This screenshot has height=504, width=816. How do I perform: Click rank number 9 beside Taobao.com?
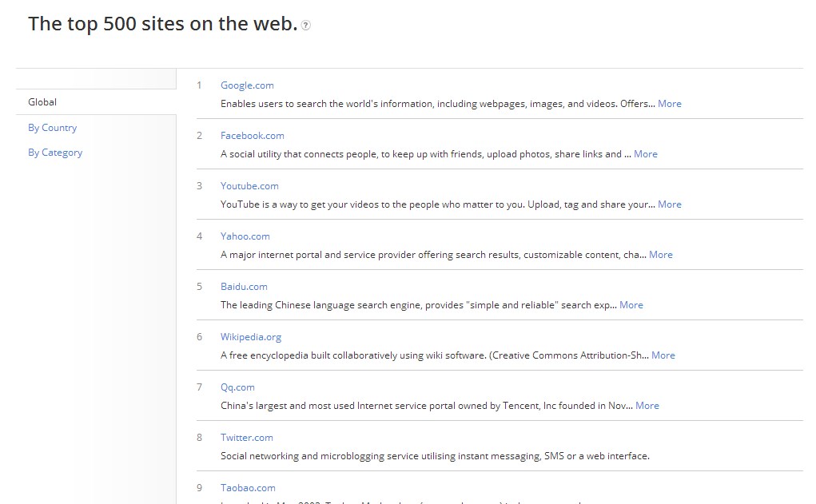click(x=199, y=488)
